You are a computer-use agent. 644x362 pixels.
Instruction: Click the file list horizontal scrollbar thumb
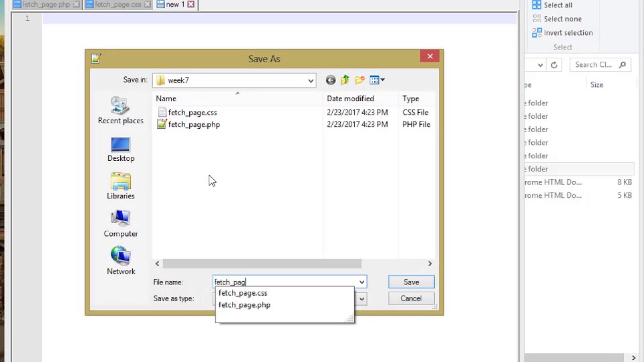tap(262, 263)
